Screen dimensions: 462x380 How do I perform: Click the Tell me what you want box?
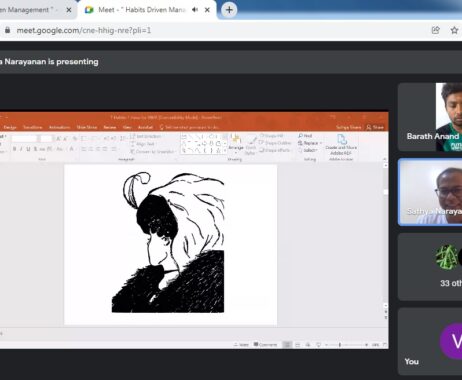click(x=189, y=127)
